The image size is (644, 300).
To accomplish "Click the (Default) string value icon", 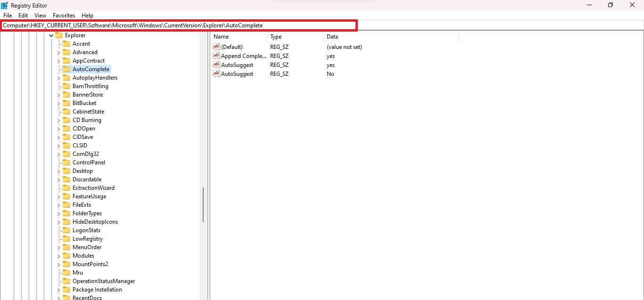I will click(216, 47).
